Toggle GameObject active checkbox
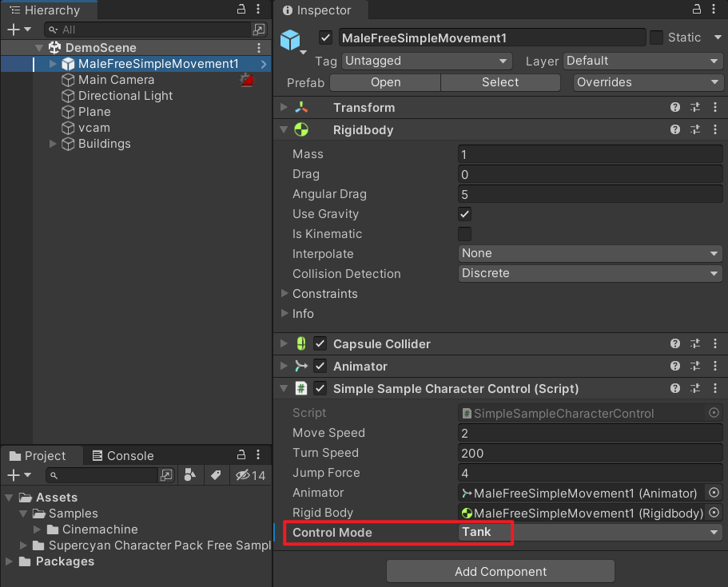728x587 pixels. [x=326, y=38]
